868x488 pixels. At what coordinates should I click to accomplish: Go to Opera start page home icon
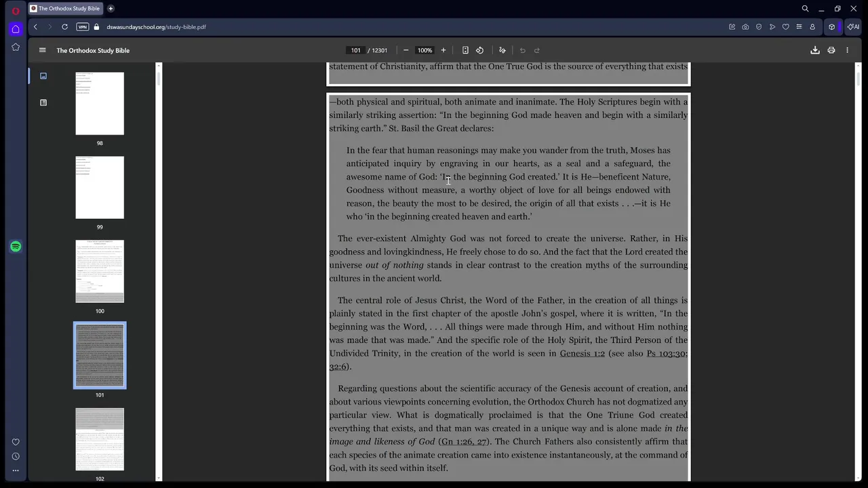pyautogui.click(x=16, y=29)
